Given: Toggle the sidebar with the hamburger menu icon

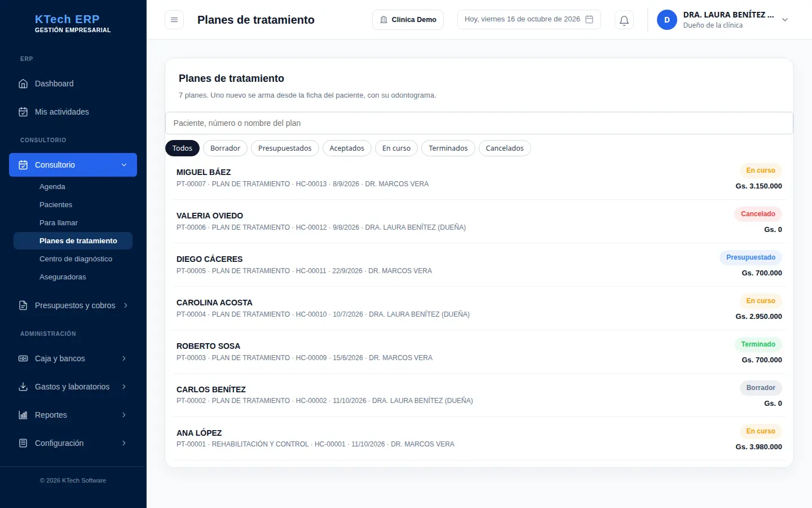Looking at the screenshot, I should coord(174,20).
